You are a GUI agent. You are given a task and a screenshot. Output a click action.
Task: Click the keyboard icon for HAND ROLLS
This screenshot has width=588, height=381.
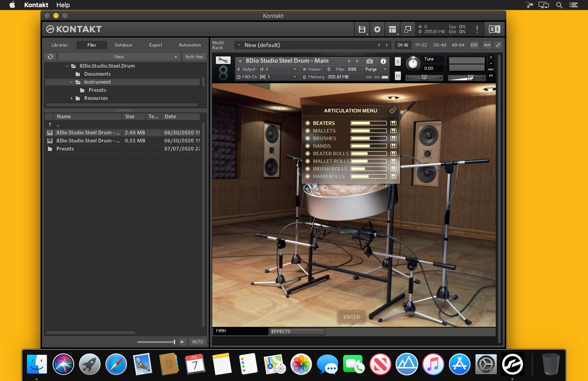(393, 176)
